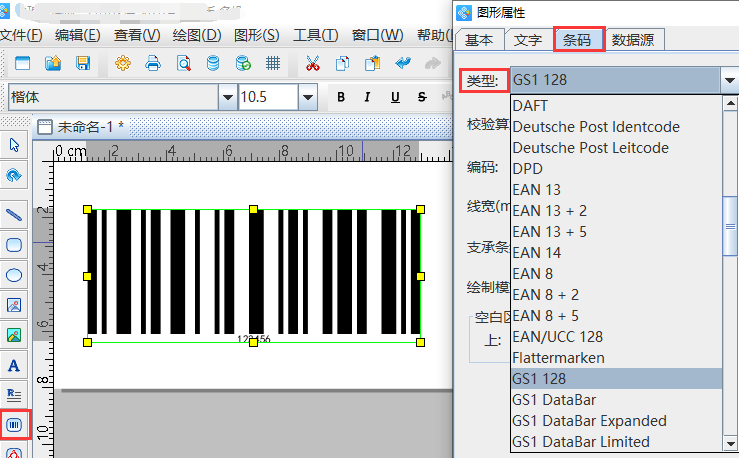Select the blue framed picture tool

(x=14, y=305)
